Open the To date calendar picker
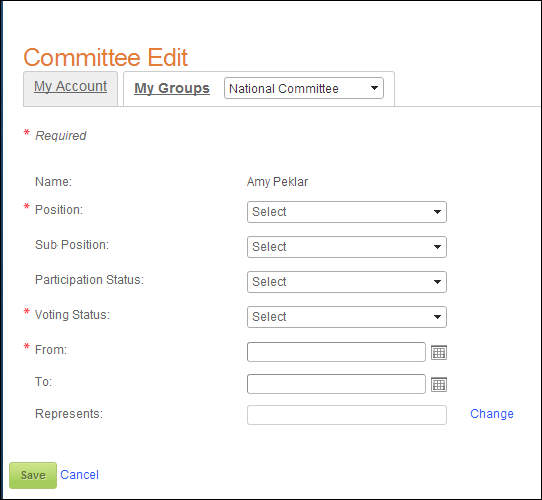This screenshot has width=542, height=500. 439,384
